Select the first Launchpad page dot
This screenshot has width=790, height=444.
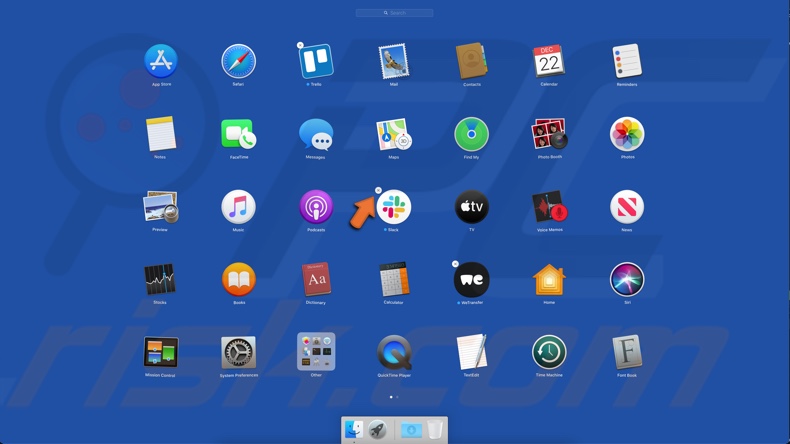click(391, 397)
